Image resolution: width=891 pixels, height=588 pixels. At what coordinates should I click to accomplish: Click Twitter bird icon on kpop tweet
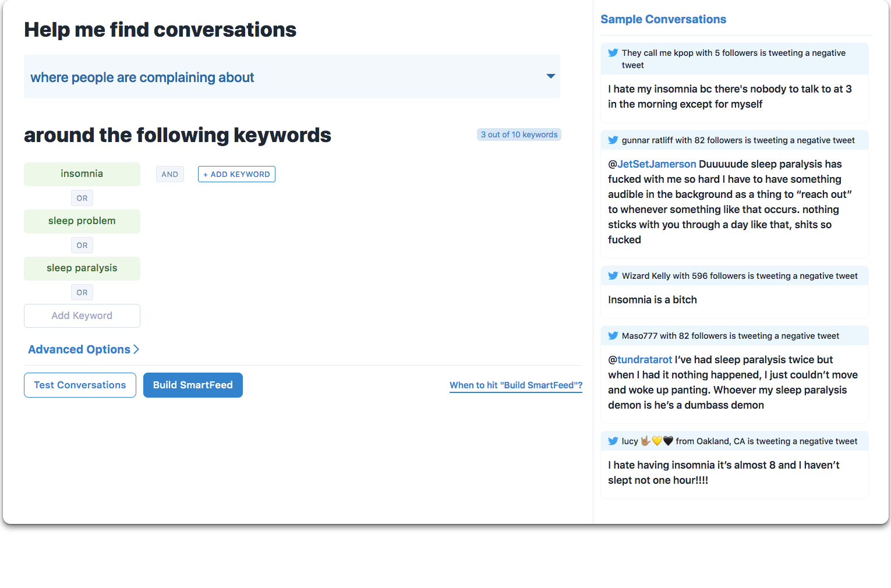(x=613, y=52)
